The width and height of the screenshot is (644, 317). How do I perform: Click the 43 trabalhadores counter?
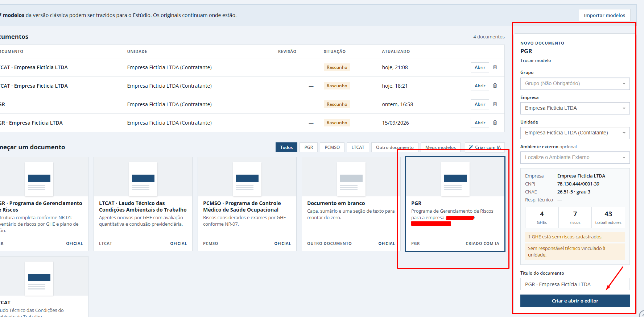(608, 217)
